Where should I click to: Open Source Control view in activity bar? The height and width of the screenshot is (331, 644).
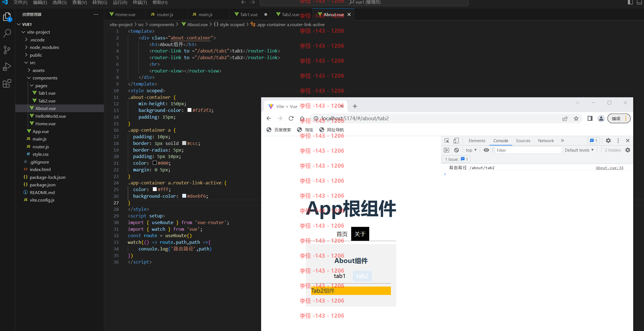[7, 50]
